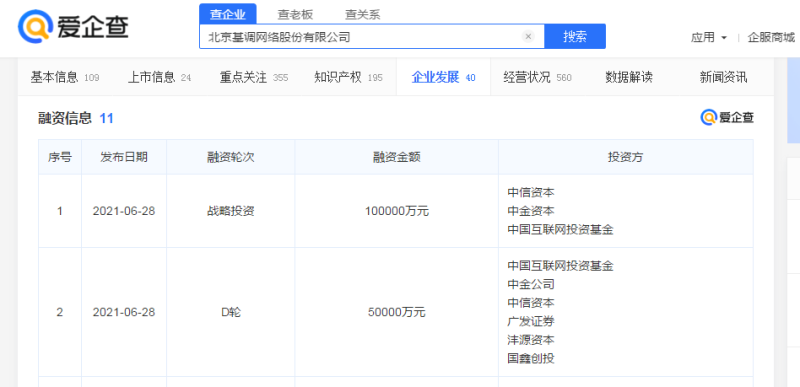800x387 pixels.
Task: Switch to the 查关系 search tab
Action: 362,15
